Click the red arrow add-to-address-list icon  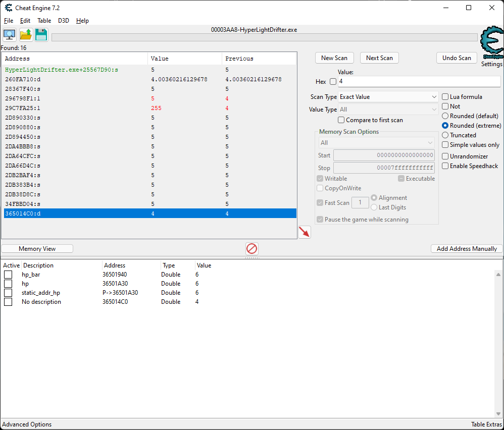[304, 232]
